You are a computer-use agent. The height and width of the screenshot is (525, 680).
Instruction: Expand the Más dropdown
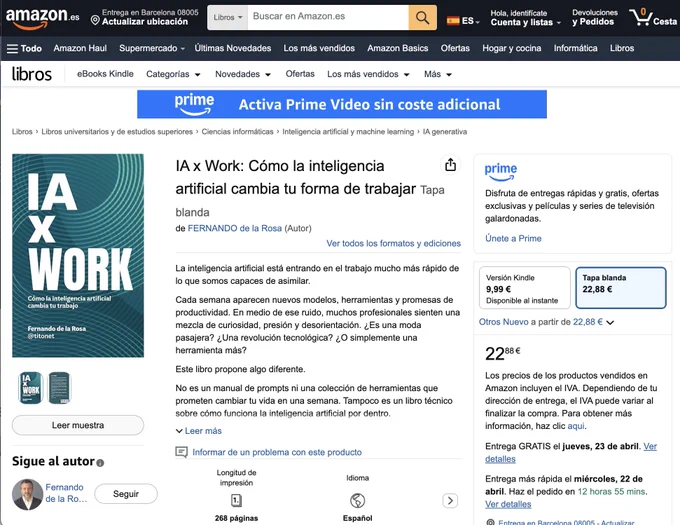(438, 74)
